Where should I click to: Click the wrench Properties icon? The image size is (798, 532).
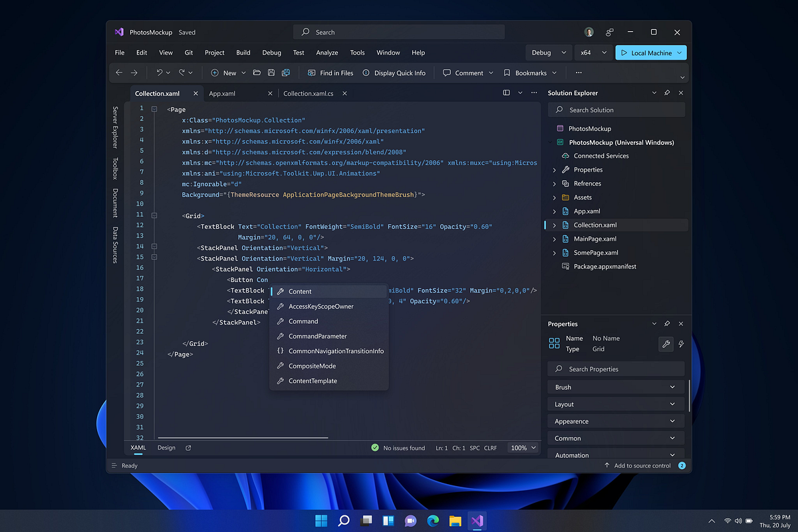click(x=666, y=344)
